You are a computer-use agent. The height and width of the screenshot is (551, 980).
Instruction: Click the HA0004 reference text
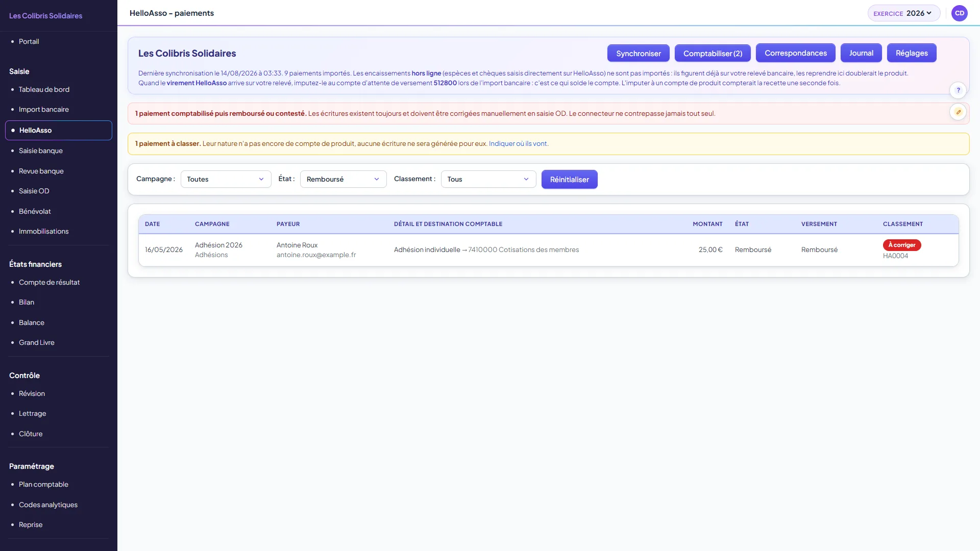pyautogui.click(x=895, y=256)
